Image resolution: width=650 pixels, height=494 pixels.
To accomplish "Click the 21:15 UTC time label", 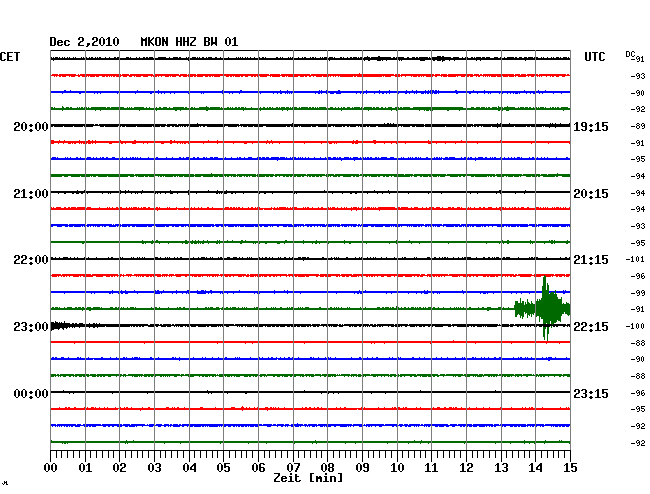I will coord(591,260).
